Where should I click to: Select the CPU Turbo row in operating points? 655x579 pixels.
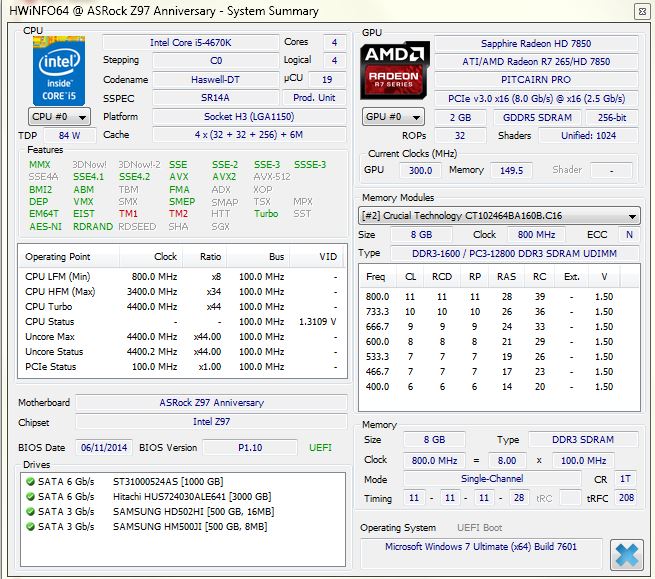click(181, 306)
